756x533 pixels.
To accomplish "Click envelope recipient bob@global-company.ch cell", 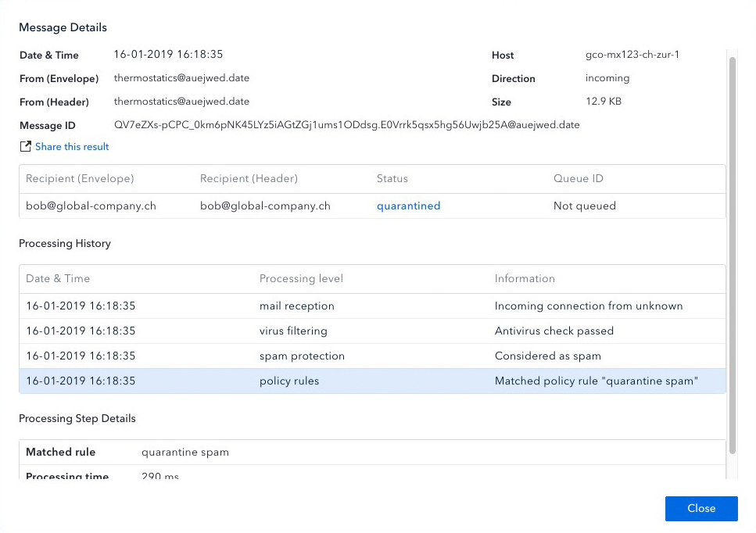I will (91, 206).
